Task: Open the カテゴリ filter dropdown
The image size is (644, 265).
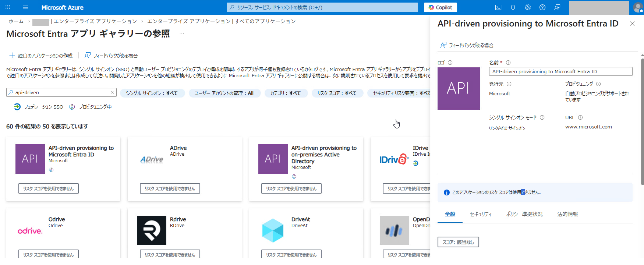Action: (x=286, y=93)
